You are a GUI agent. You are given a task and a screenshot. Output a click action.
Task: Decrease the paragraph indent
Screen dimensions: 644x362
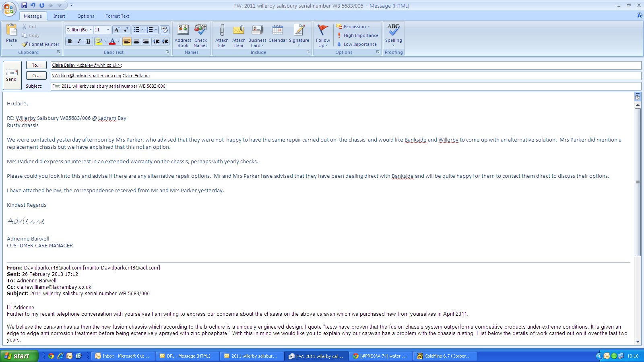[x=156, y=41]
